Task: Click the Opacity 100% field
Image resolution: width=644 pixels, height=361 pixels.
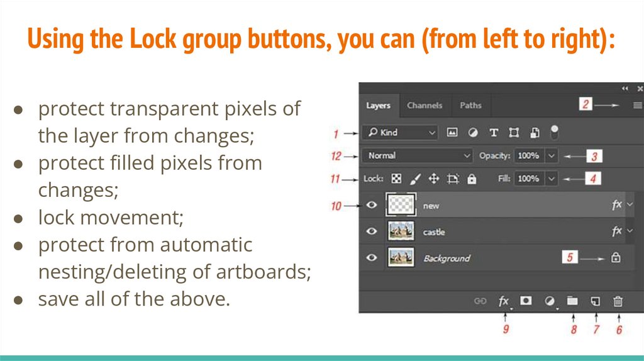Action: coord(528,155)
